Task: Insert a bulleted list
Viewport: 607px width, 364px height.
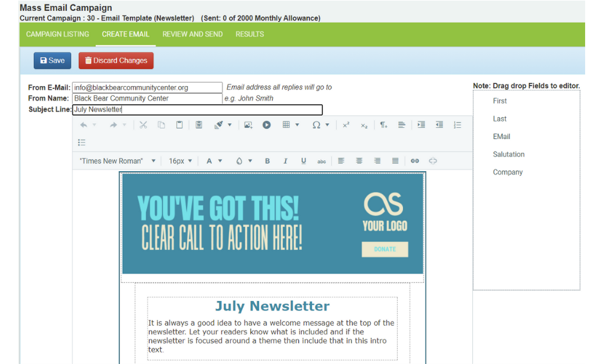Action: pos(82,143)
